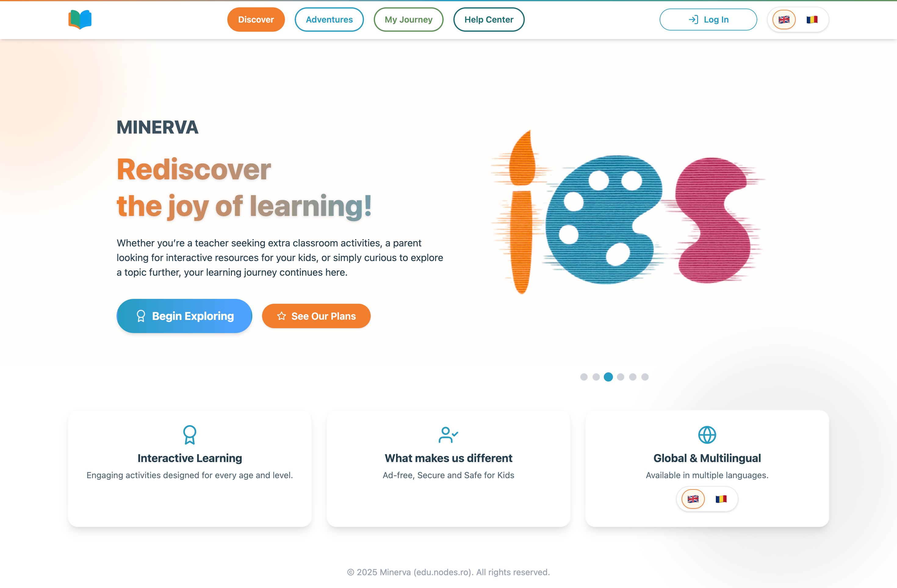Jump to the second carousel slide dot
This screenshot has width=897, height=588.
click(596, 377)
